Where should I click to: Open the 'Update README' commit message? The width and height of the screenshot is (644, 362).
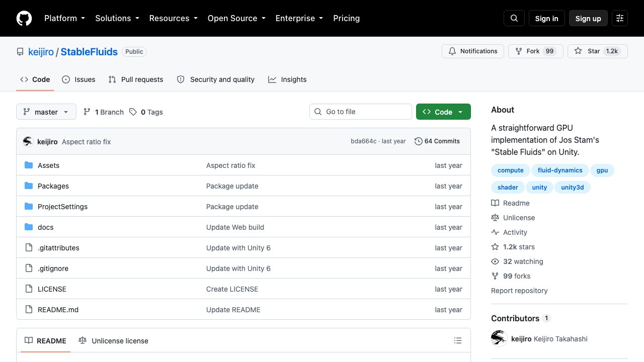point(233,310)
